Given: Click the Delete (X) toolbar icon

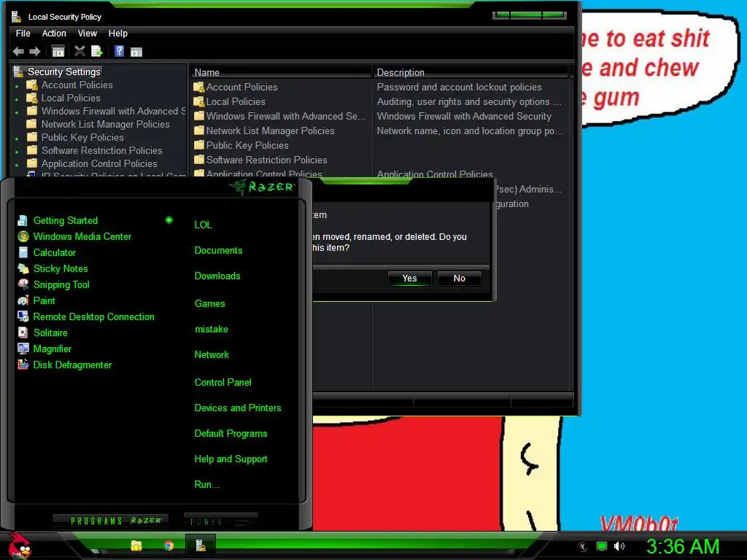Looking at the screenshot, I should point(80,51).
